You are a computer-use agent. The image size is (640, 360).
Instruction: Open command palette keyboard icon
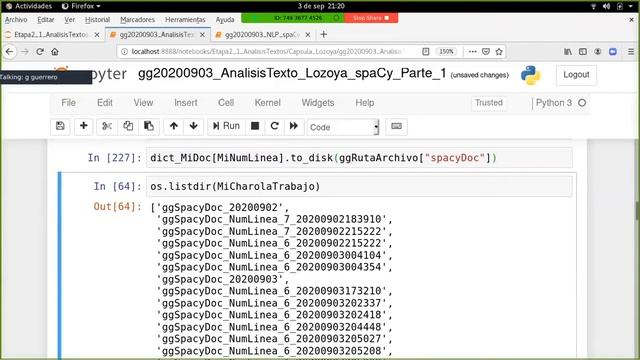pyautogui.click(x=396, y=127)
